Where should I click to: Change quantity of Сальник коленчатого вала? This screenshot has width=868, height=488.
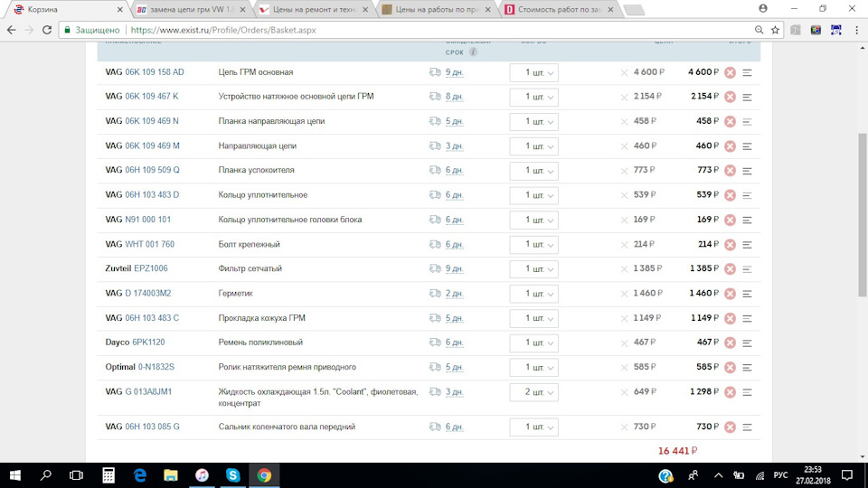coord(533,427)
